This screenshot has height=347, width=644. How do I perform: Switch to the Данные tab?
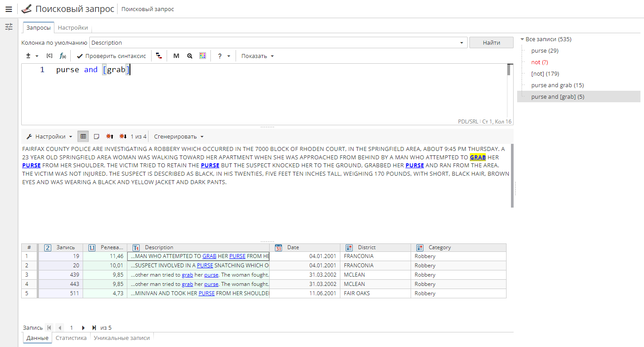point(37,338)
